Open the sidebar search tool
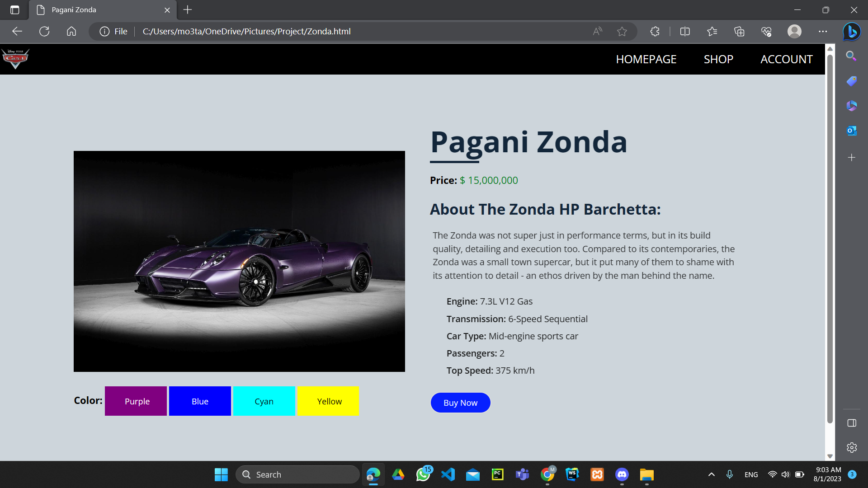The width and height of the screenshot is (868, 488). pos(851,56)
